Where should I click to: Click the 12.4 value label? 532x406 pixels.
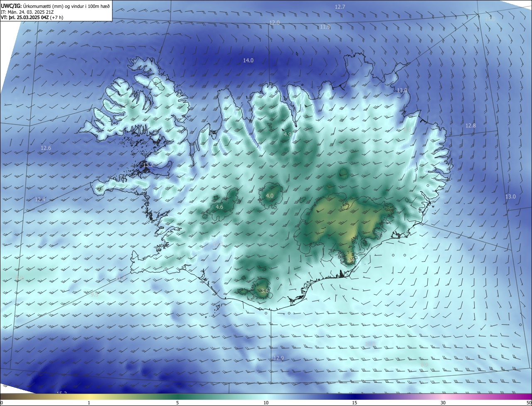pos(40,200)
